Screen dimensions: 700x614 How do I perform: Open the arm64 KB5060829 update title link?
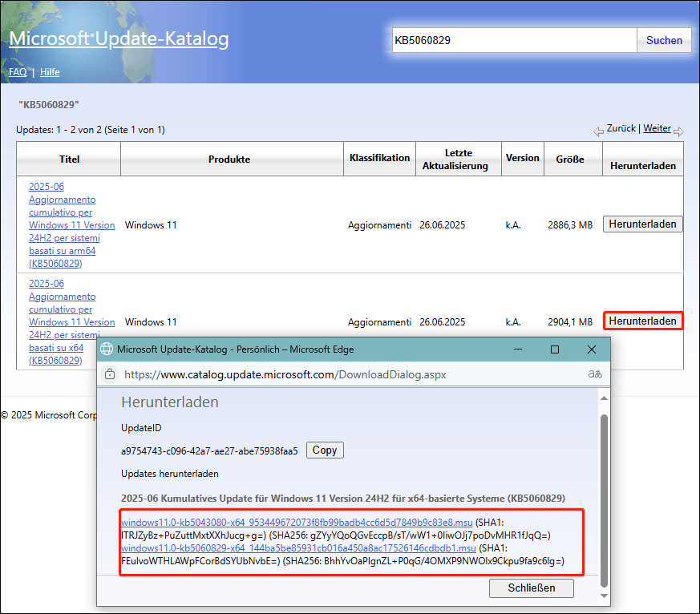click(71, 225)
